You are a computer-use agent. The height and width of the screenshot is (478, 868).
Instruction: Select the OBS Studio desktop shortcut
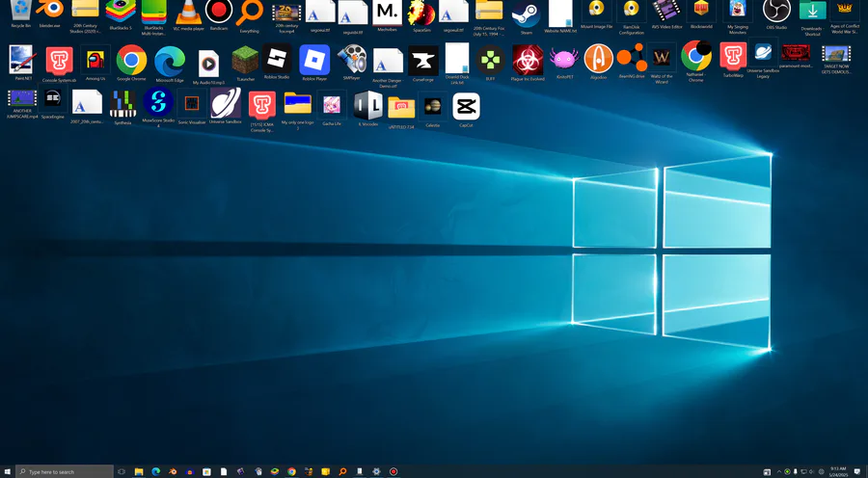(776, 13)
